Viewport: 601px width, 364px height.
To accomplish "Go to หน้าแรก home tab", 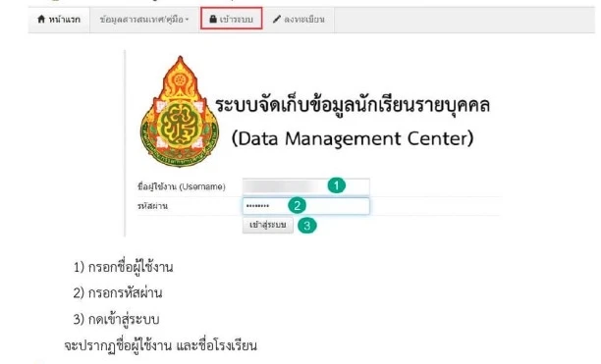I will pyautogui.click(x=59, y=20).
